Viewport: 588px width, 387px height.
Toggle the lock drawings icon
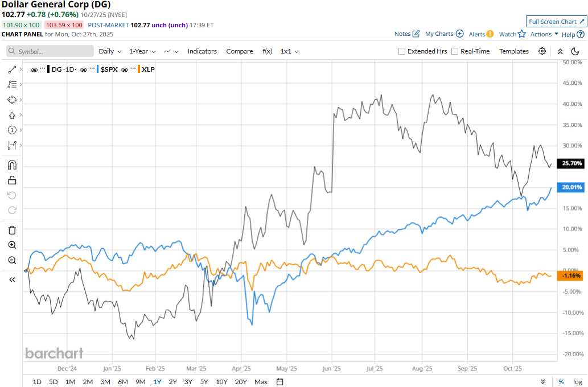pos(12,180)
